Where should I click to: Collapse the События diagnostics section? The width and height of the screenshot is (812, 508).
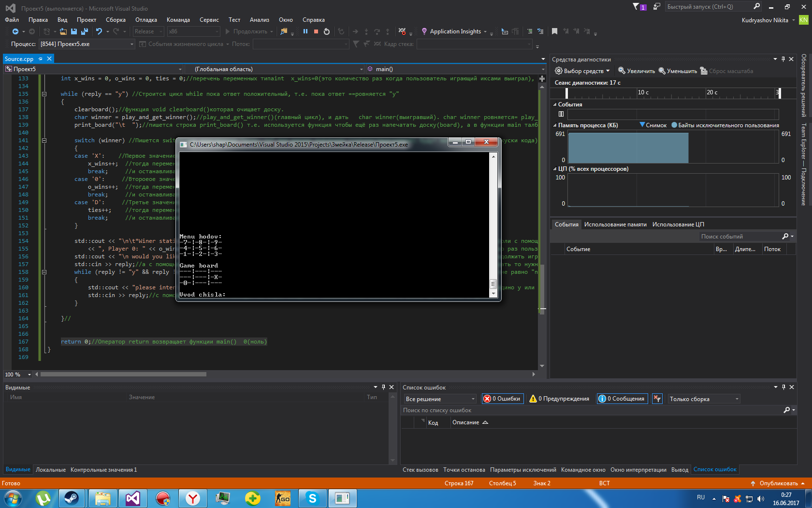[x=555, y=105]
